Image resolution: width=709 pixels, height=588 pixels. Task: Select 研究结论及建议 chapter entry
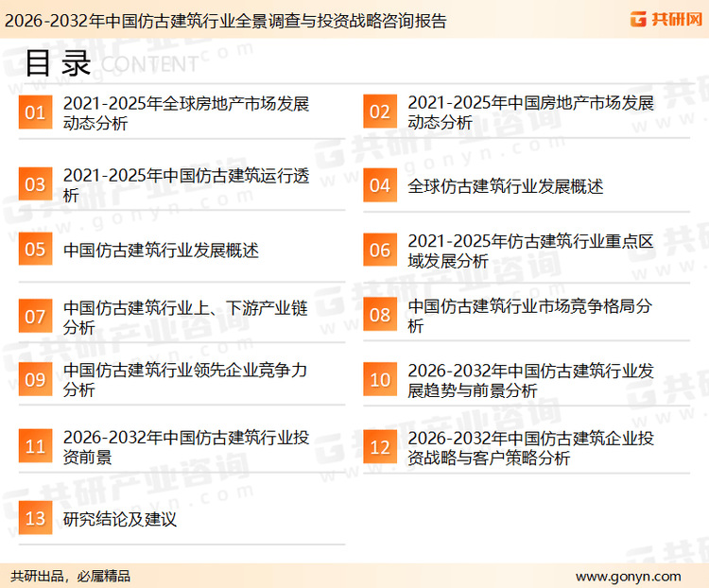pos(120,519)
